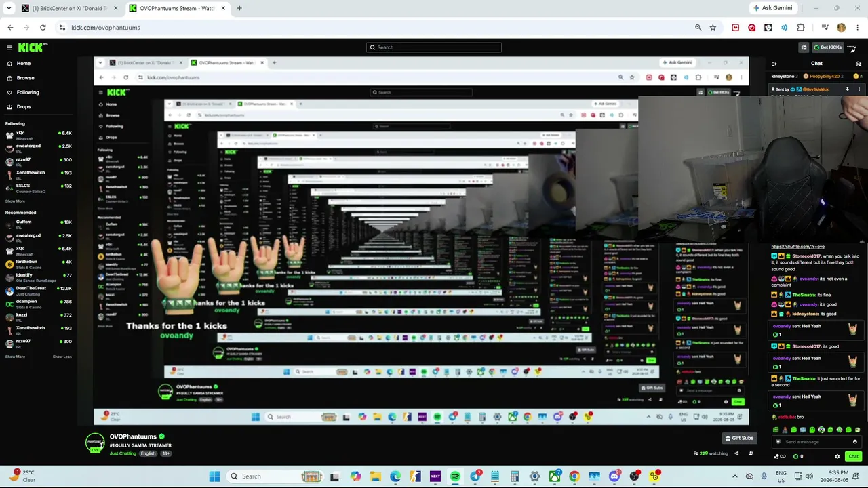Click the Windows taskbar search box
The width and height of the screenshot is (868, 488).
[x=276, y=476]
